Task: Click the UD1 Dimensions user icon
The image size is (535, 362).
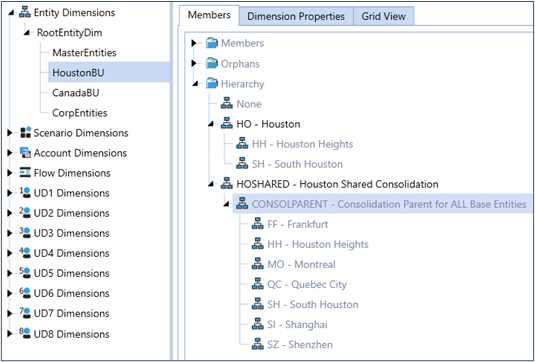Action: pyautogui.click(x=25, y=193)
